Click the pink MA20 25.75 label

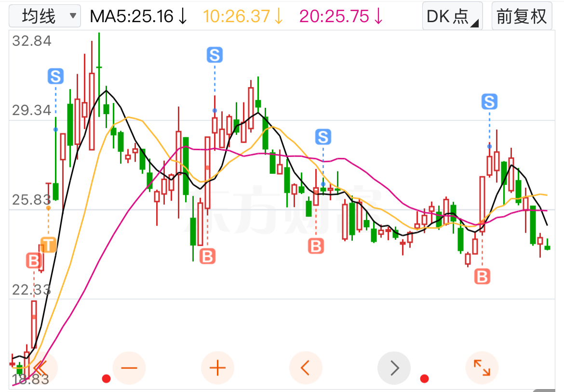(x=341, y=16)
